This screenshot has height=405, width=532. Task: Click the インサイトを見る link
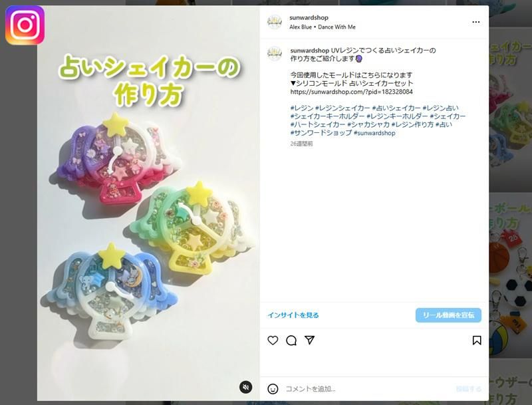pyautogui.click(x=293, y=315)
